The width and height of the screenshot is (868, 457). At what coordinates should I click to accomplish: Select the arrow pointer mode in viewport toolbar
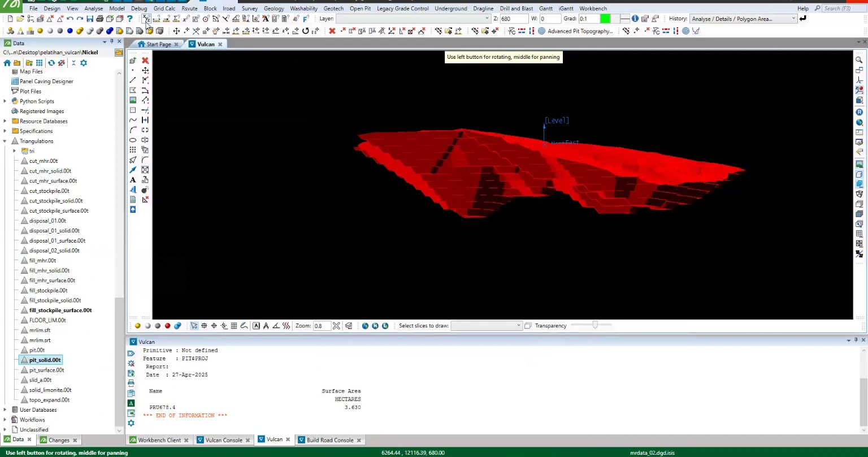(x=194, y=326)
